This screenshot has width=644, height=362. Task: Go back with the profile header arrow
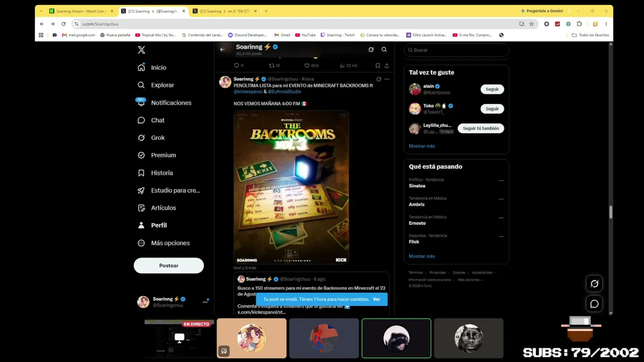click(222, 49)
